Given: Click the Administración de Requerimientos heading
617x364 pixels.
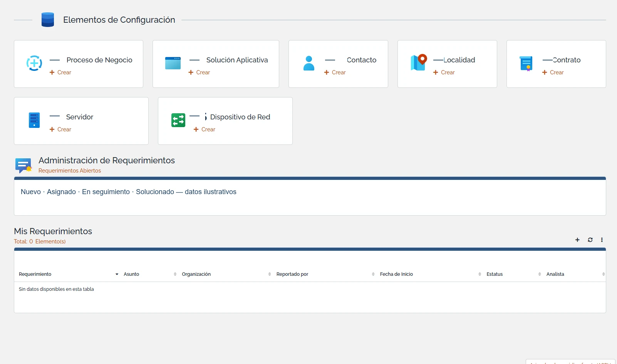Looking at the screenshot, I should (107, 160).
